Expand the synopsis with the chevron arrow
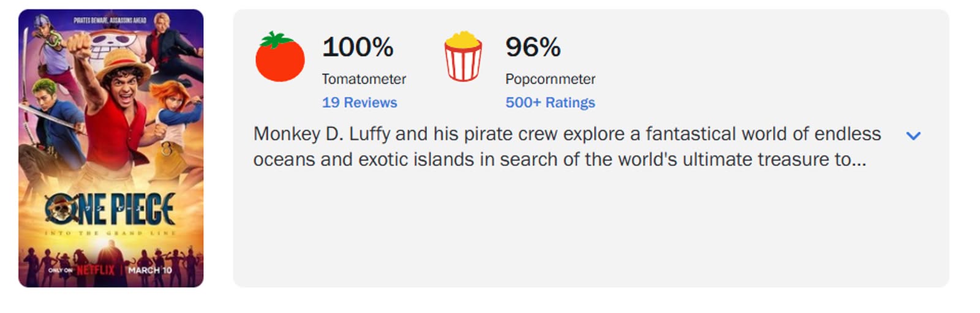Screen dimensions: 980x313 tap(913, 136)
